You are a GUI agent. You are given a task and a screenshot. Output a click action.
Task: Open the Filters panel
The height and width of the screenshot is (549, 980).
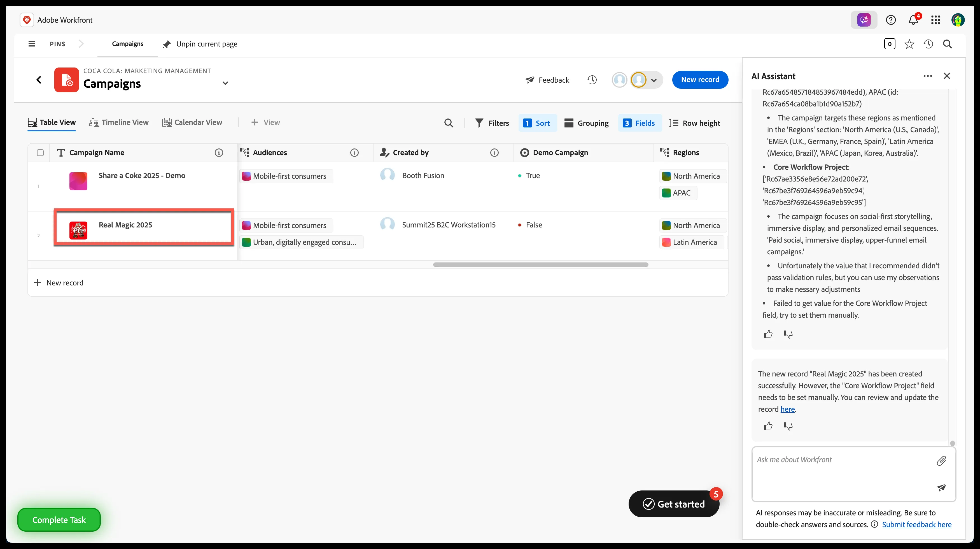point(492,123)
